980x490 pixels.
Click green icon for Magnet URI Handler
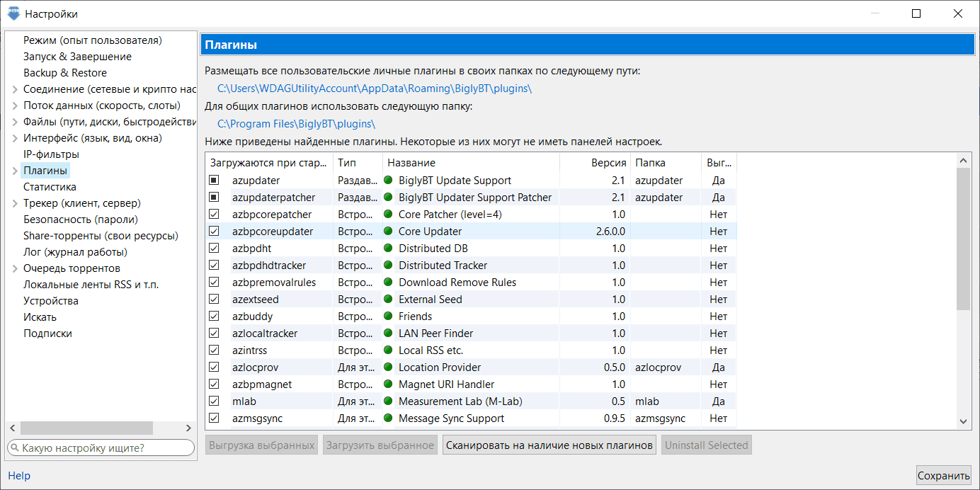click(388, 384)
